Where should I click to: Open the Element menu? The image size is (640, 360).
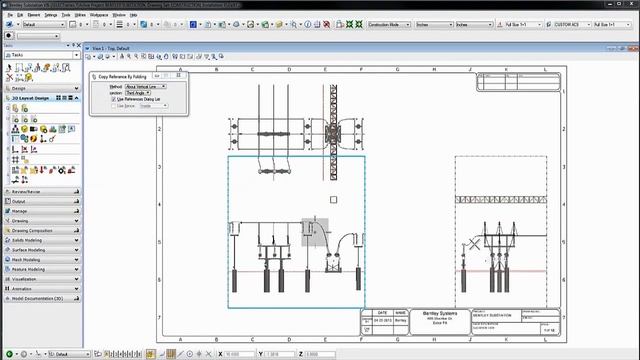[34, 15]
